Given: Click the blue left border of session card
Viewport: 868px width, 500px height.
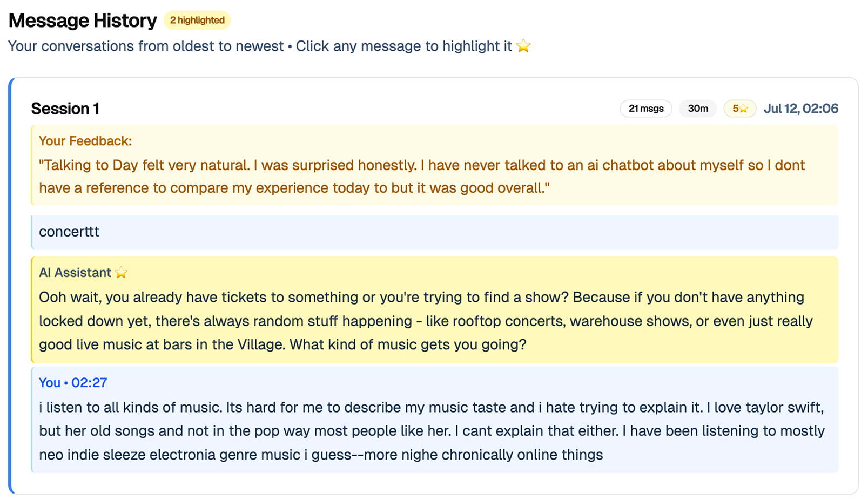Looking at the screenshot, I should [10, 286].
